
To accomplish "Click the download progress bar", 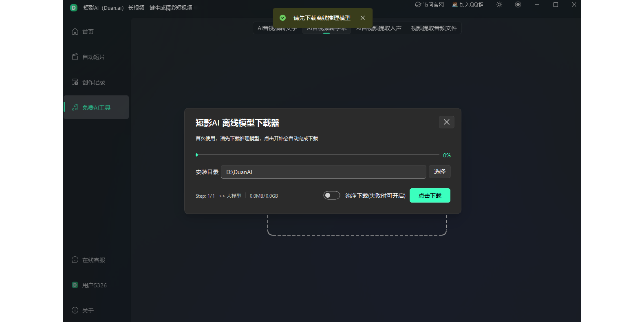I will point(318,155).
